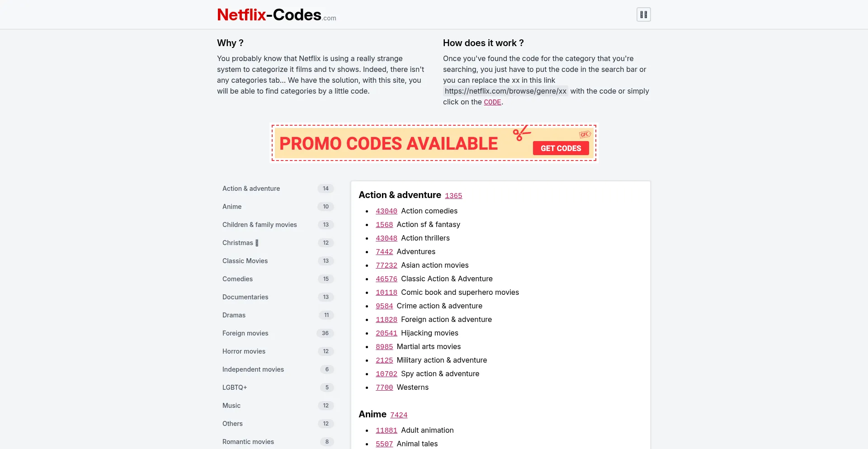
Task: Go to Children & family movies category
Action: 259,225
